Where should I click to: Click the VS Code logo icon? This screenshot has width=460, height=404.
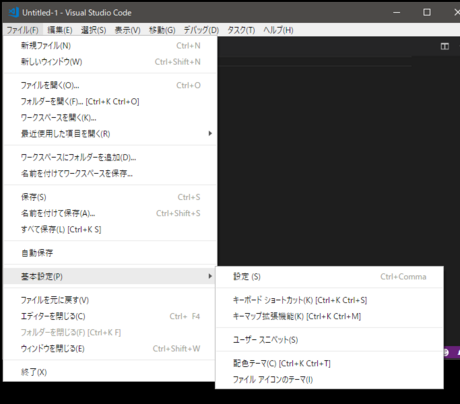click(x=14, y=12)
